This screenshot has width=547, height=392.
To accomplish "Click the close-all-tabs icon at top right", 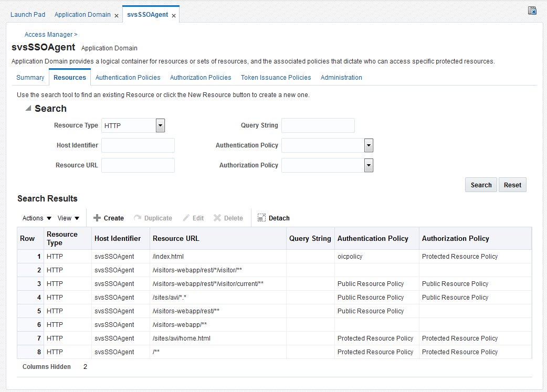I will 532,10.
